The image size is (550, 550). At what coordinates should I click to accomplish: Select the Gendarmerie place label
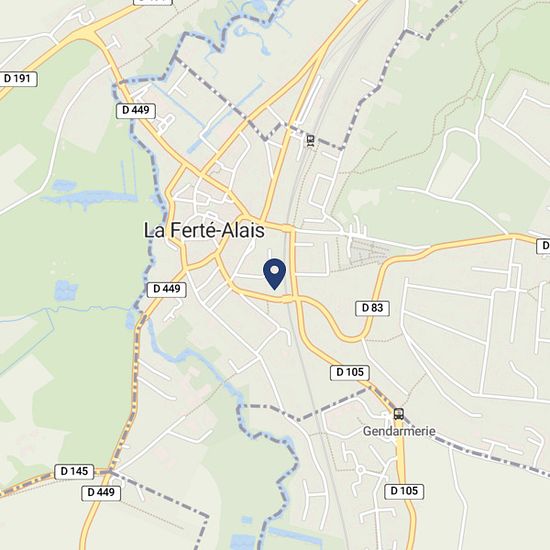(399, 431)
